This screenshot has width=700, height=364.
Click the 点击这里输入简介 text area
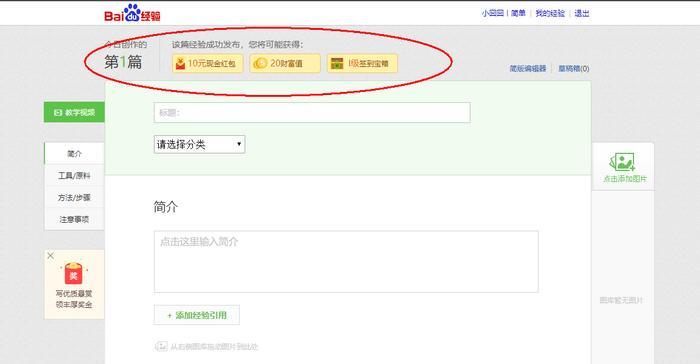[x=346, y=262]
